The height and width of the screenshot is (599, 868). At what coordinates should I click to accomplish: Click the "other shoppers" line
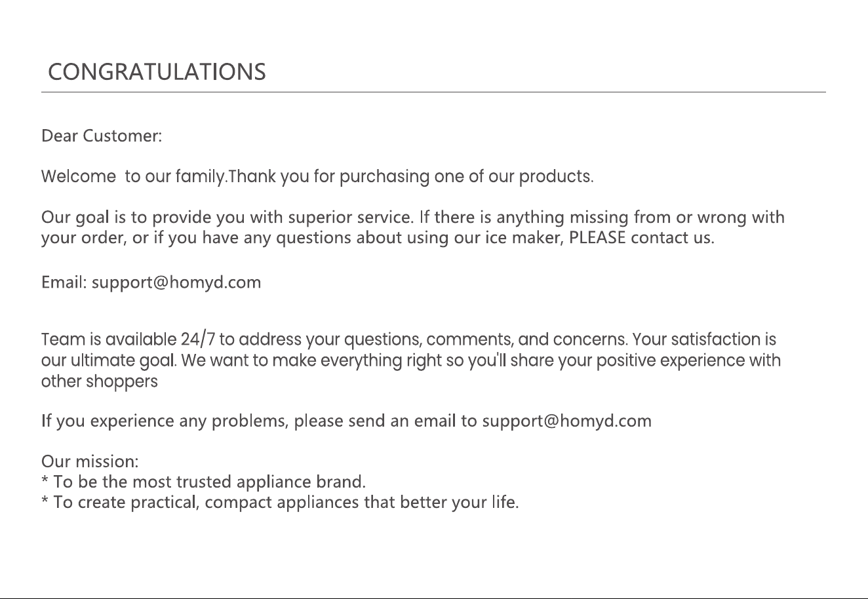pyautogui.click(x=100, y=382)
